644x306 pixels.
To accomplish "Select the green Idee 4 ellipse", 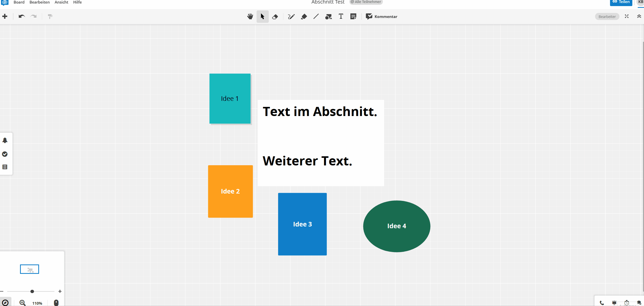I will point(397,226).
